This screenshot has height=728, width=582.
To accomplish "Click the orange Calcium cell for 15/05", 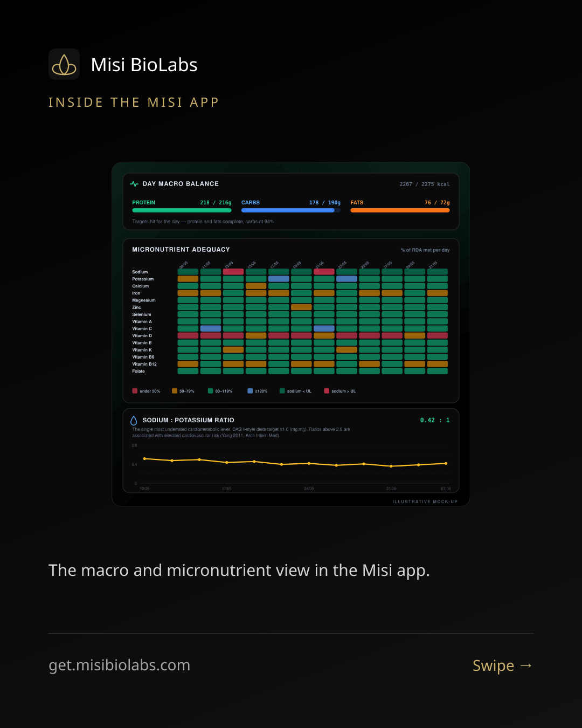I will (256, 286).
